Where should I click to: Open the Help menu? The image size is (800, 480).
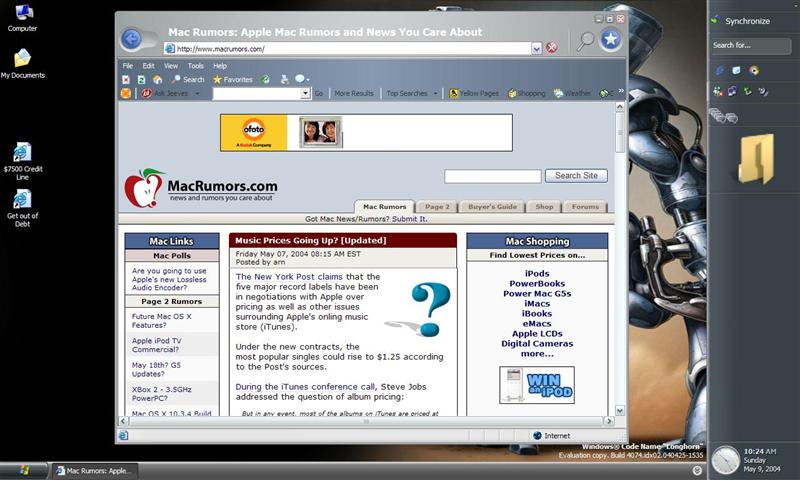tap(220, 66)
